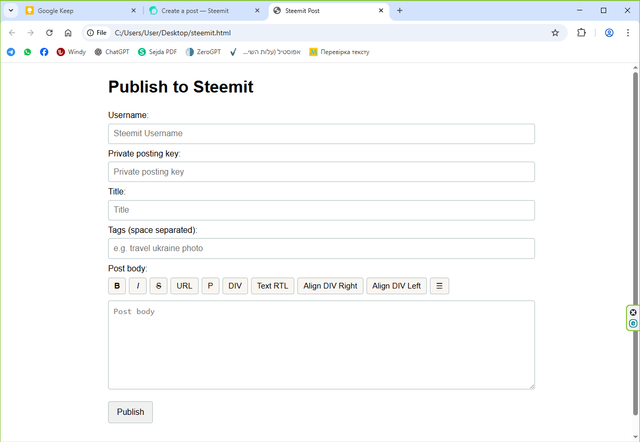Click the page vertical scrollbar
Image resolution: width=640 pixels, height=442 pixels.
coord(635,243)
